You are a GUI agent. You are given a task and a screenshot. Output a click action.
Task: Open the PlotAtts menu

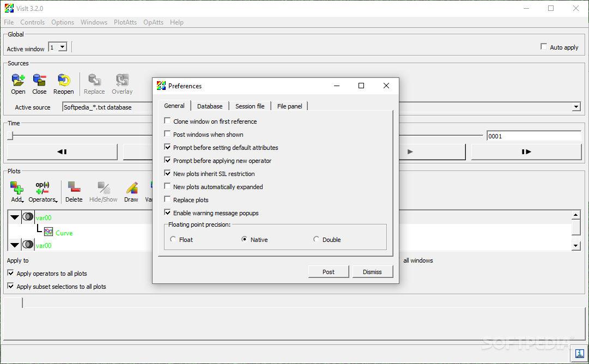125,22
